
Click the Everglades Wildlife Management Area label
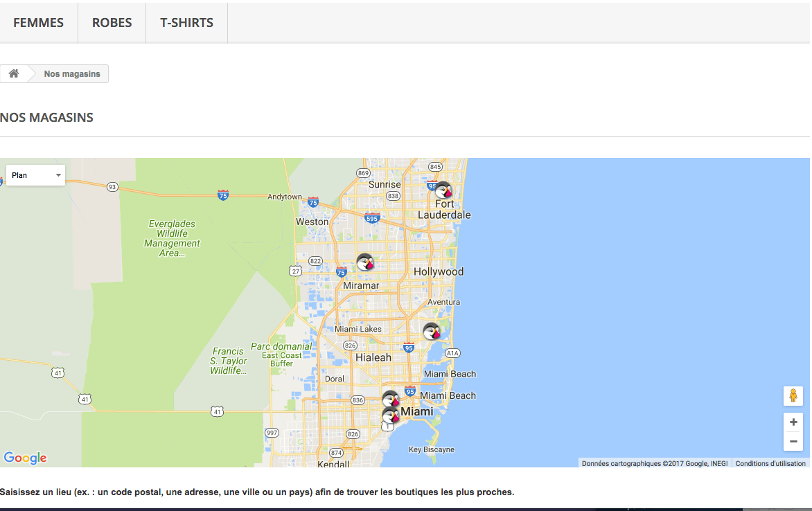pos(172,238)
